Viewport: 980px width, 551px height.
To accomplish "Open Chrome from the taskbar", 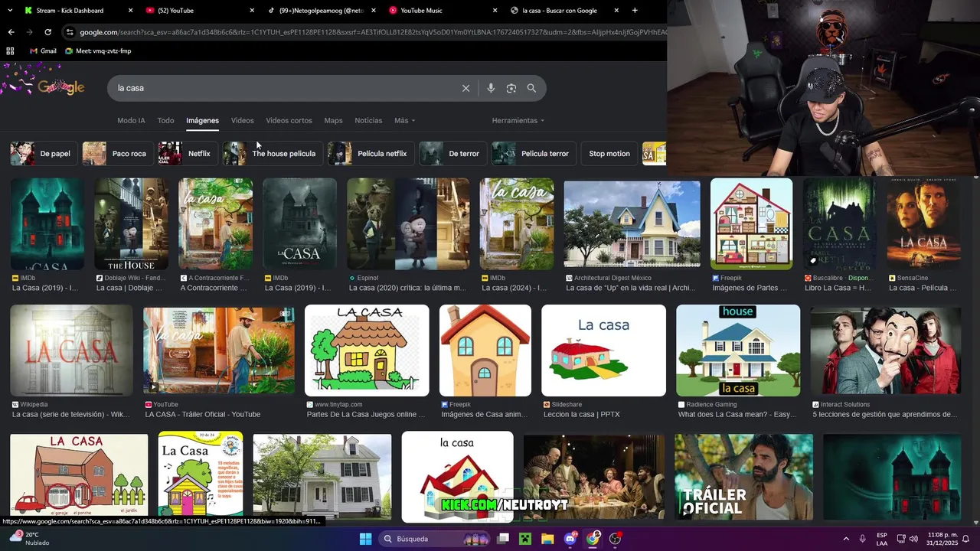I will tap(593, 539).
